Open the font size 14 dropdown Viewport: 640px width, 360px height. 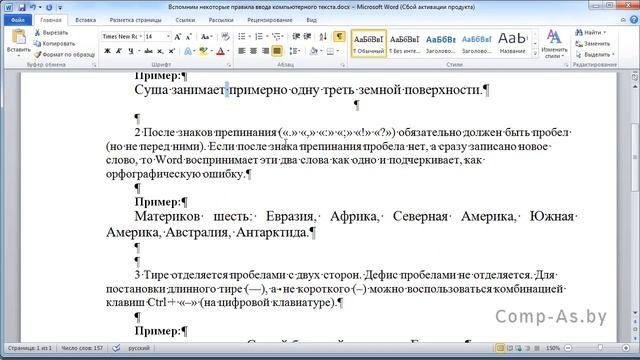(168, 36)
